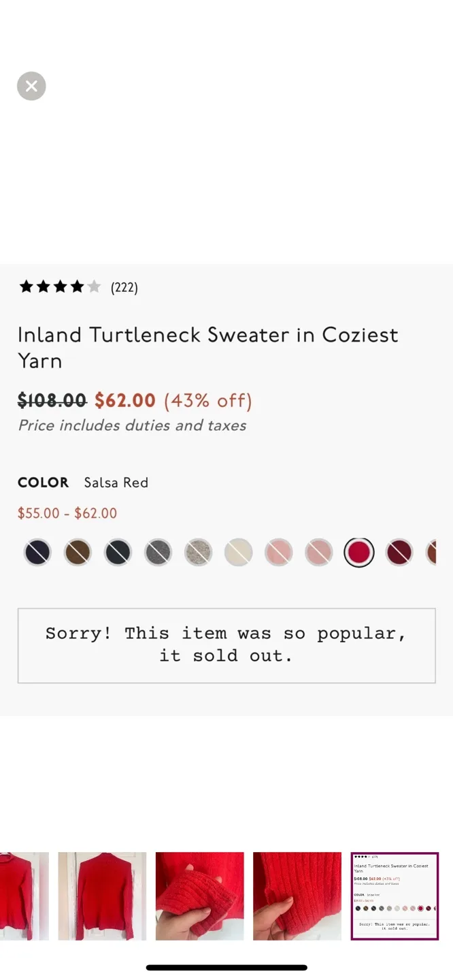453x980 pixels.
Task: Select the oatmeal speckled color option
Action: pyautogui.click(x=197, y=552)
